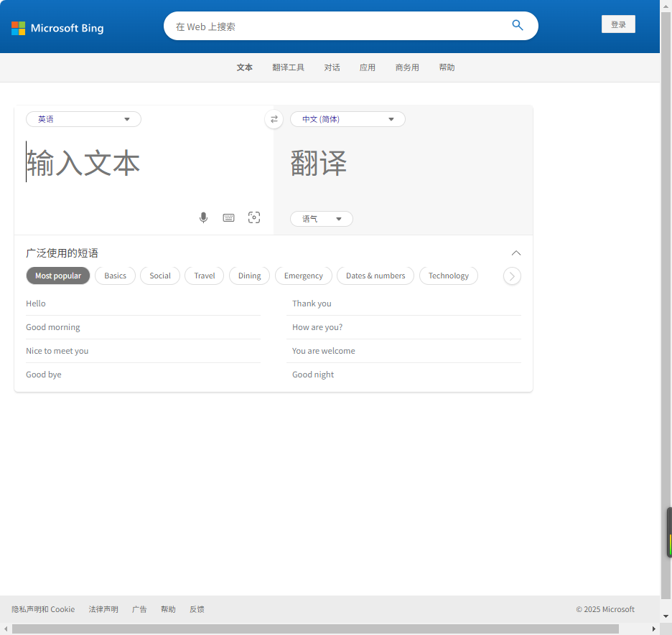The image size is (672, 635).
Task: Select the Travel phrase category
Action: point(205,276)
